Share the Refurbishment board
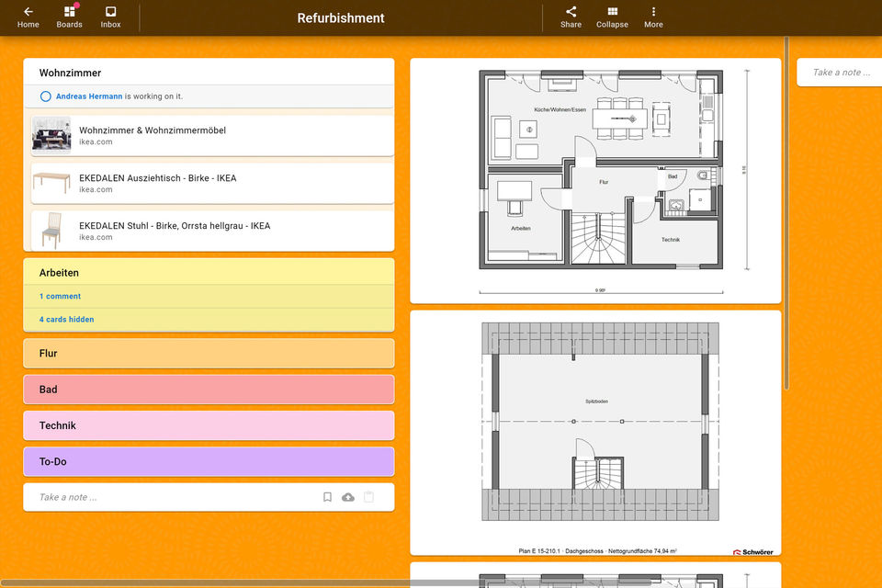The width and height of the screenshot is (882, 588). click(x=571, y=17)
